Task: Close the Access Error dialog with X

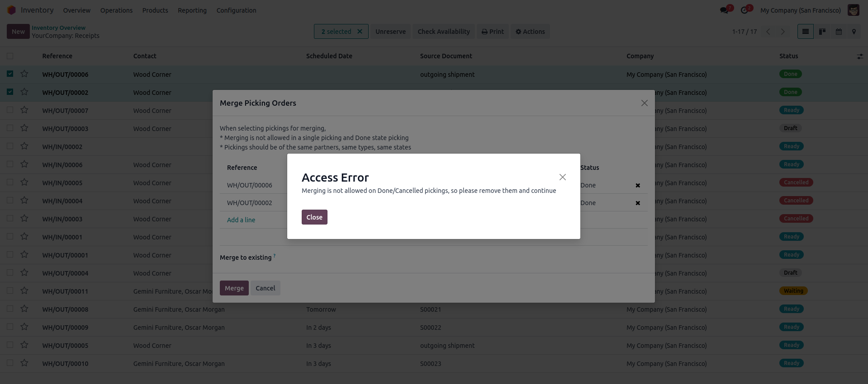Action: [562, 177]
